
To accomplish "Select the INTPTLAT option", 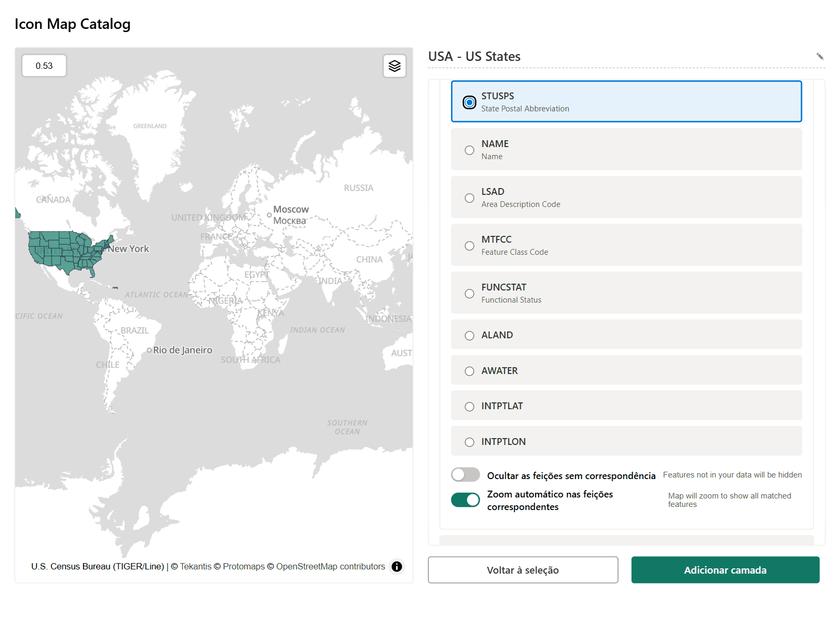I will 626,406.
